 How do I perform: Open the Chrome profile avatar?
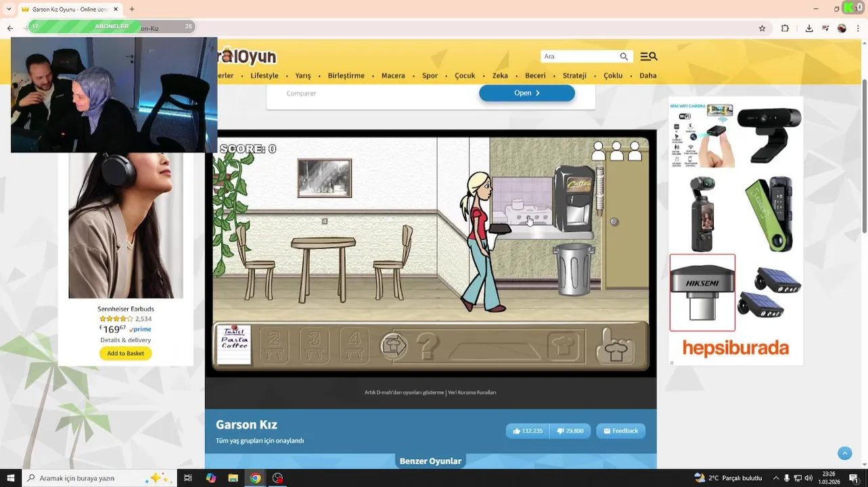click(842, 28)
